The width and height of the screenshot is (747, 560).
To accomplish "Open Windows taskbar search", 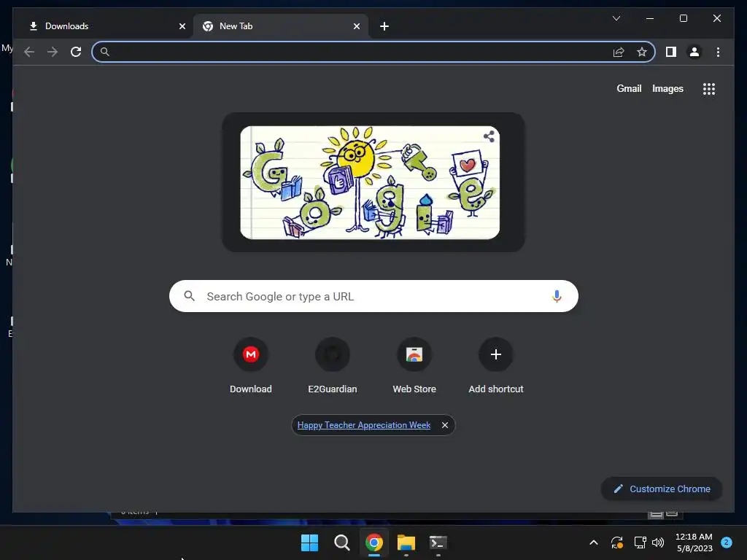I will click(341, 542).
